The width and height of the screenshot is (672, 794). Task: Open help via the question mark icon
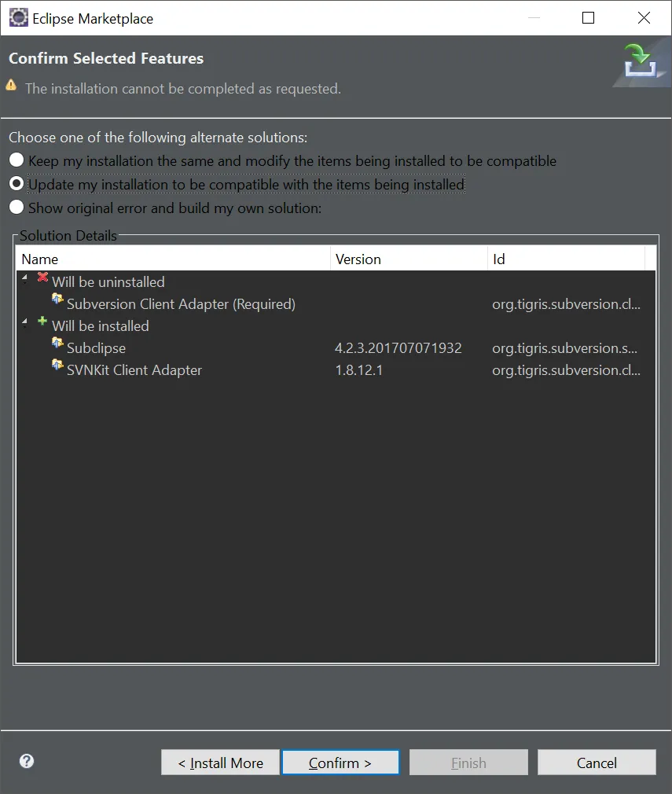(x=27, y=760)
